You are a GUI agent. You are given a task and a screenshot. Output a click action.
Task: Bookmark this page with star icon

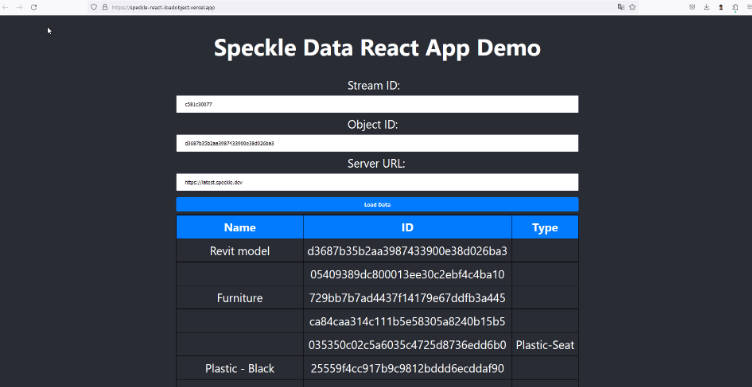pos(633,7)
